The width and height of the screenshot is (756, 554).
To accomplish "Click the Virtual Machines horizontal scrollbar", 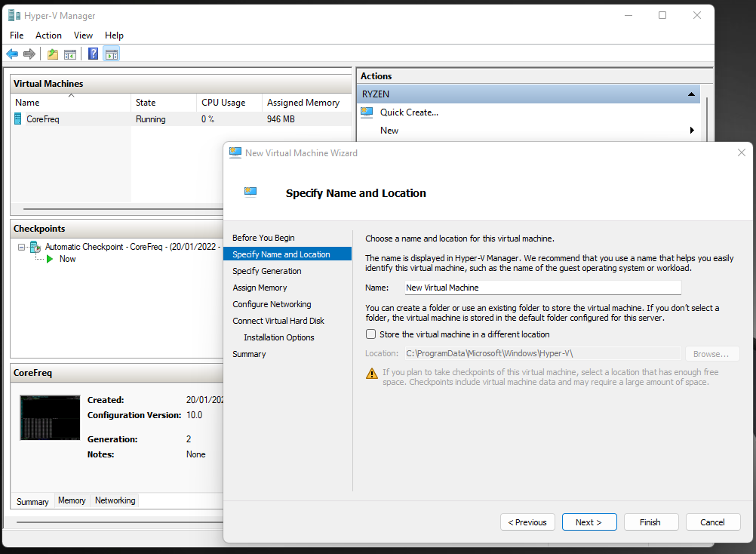I will [x=123, y=209].
